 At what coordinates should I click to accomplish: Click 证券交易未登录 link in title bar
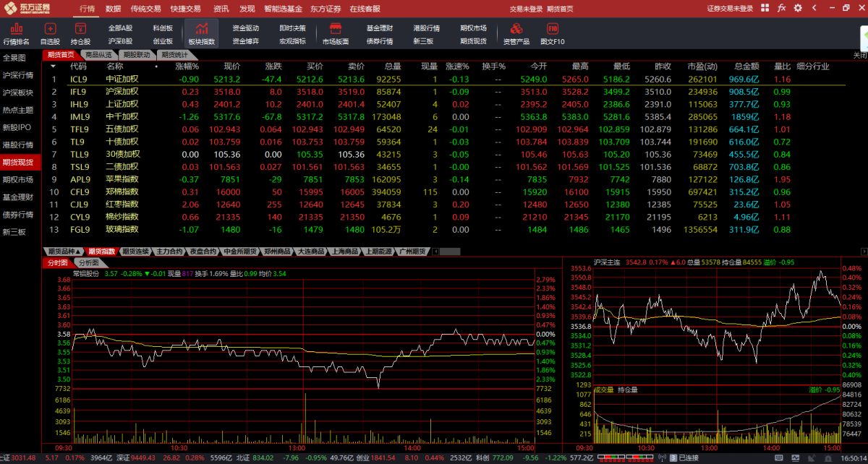(729, 9)
